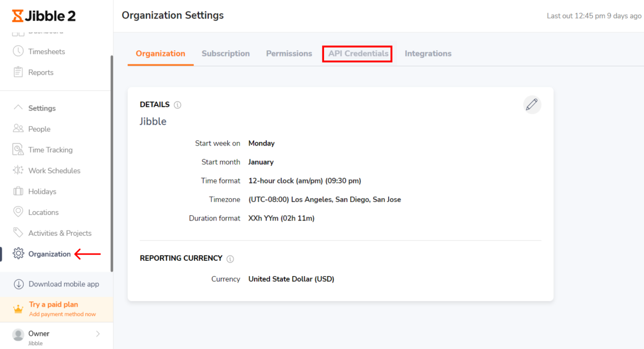Click the Reports clipboard icon

18,72
